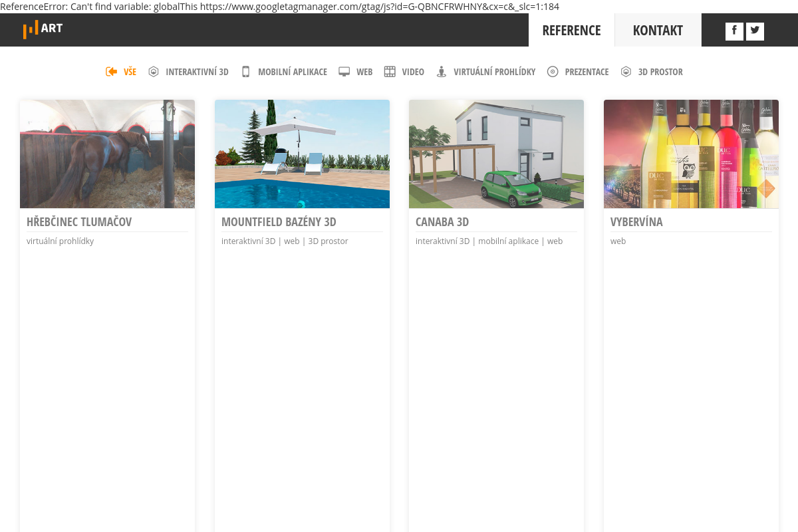Click the ReferenceError message text at top
The image size is (798, 532).
click(279, 7)
